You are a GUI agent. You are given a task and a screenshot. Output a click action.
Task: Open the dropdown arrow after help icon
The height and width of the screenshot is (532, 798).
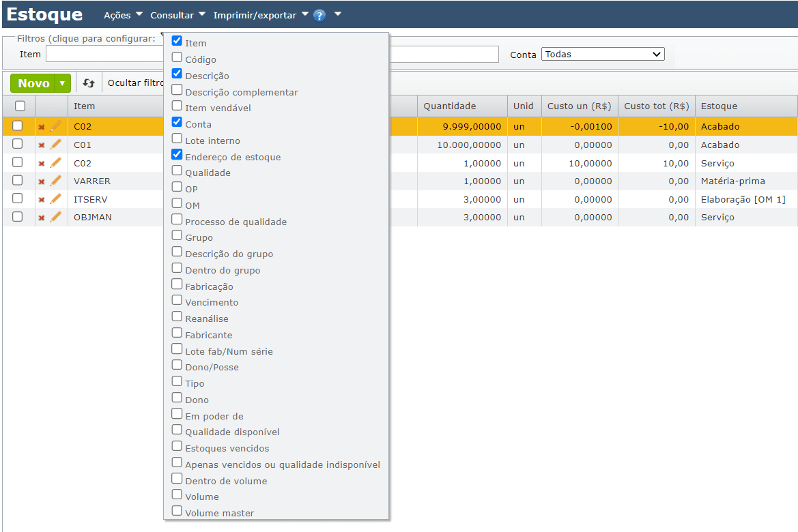[x=337, y=14]
